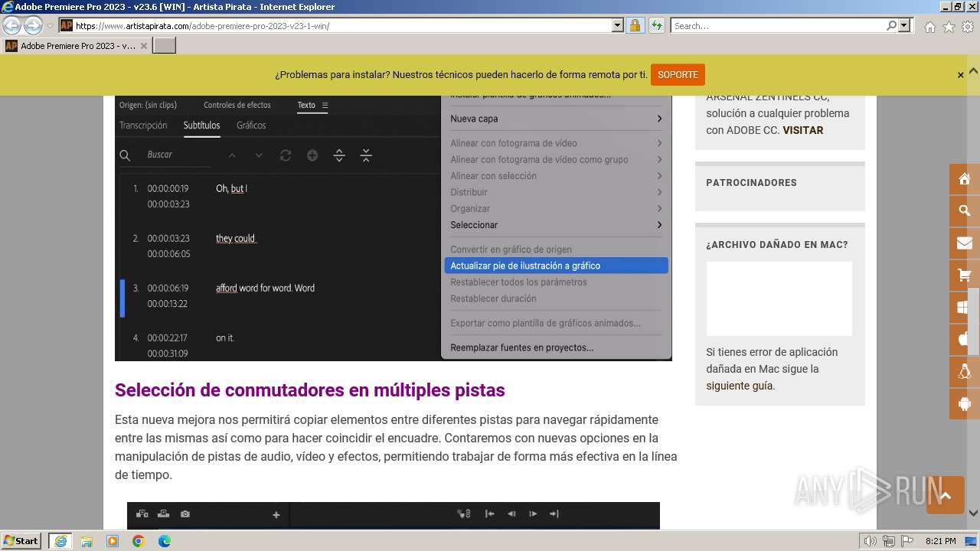This screenshot has width=980, height=551.
Task: Go back with the browser Back arrow
Action: pyautogui.click(x=12, y=25)
